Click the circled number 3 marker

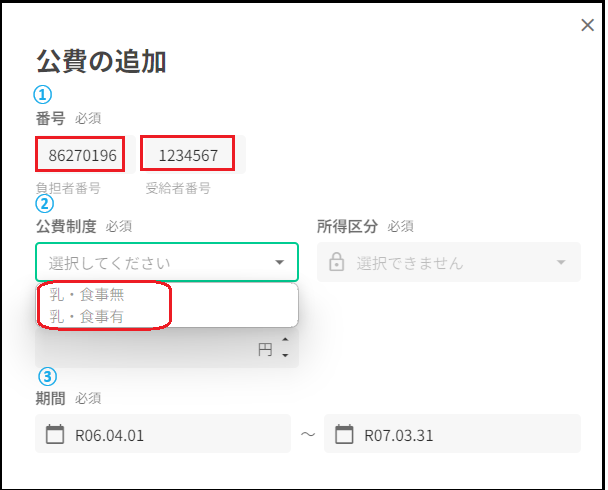pyautogui.click(x=47, y=377)
